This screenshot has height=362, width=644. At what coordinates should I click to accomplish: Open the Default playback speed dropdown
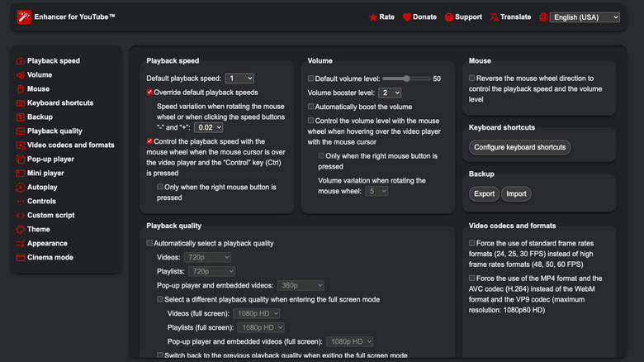(239, 79)
